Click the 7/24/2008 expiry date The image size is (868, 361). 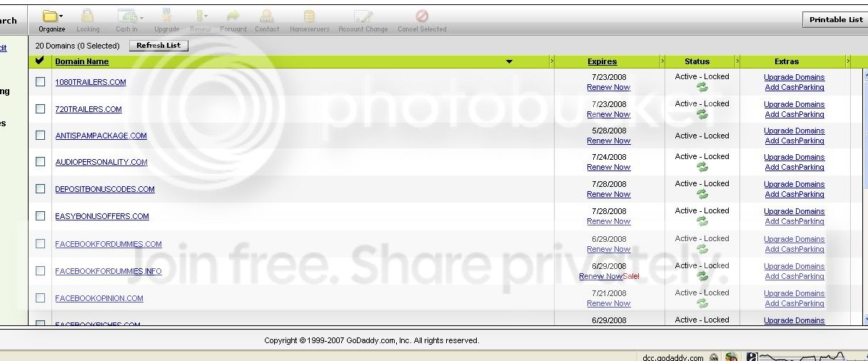[609, 157]
